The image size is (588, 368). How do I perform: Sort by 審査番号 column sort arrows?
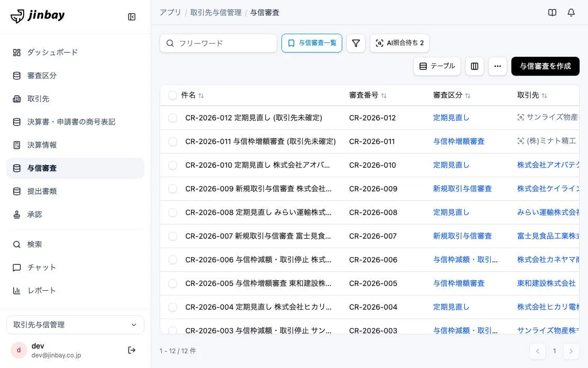point(384,96)
